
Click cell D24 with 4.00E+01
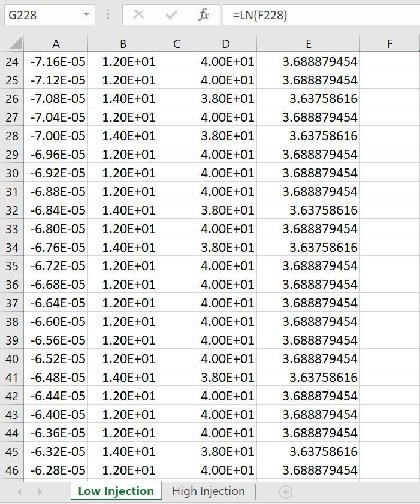tap(226, 61)
